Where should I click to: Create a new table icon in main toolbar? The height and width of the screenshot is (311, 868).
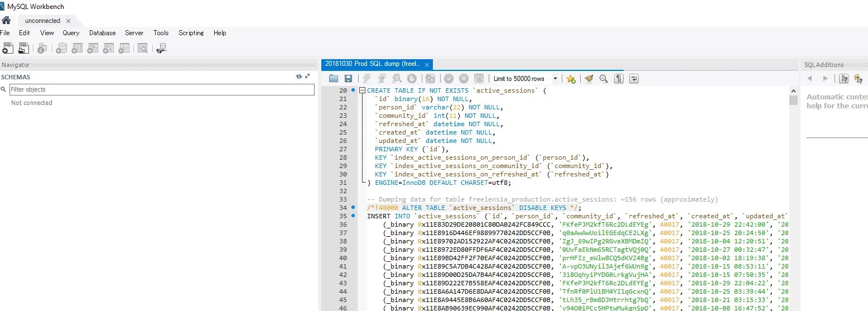[77, 49]
